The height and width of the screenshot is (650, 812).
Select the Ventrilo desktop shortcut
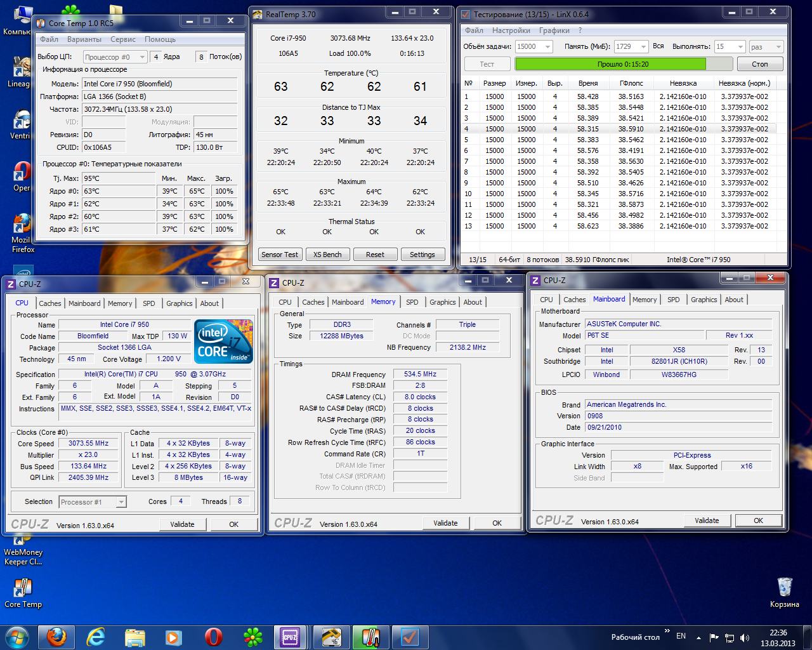(x=22, y=124)
